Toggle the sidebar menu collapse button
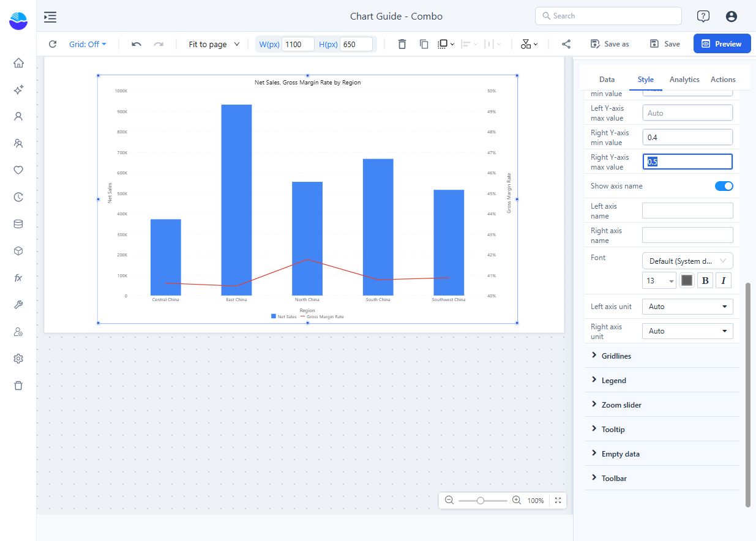Screen dimensions: 756x541 click(50, 17)
